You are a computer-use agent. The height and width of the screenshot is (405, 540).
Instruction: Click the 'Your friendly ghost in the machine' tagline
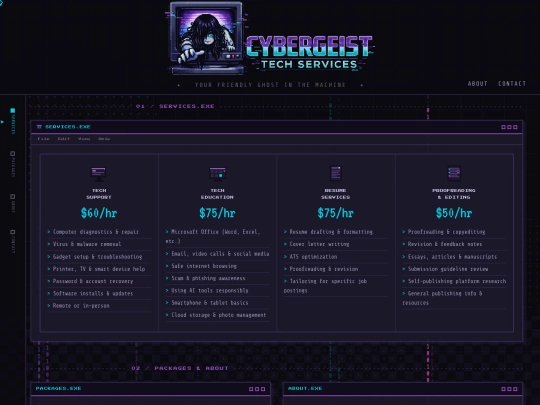[x=270, y=85]
